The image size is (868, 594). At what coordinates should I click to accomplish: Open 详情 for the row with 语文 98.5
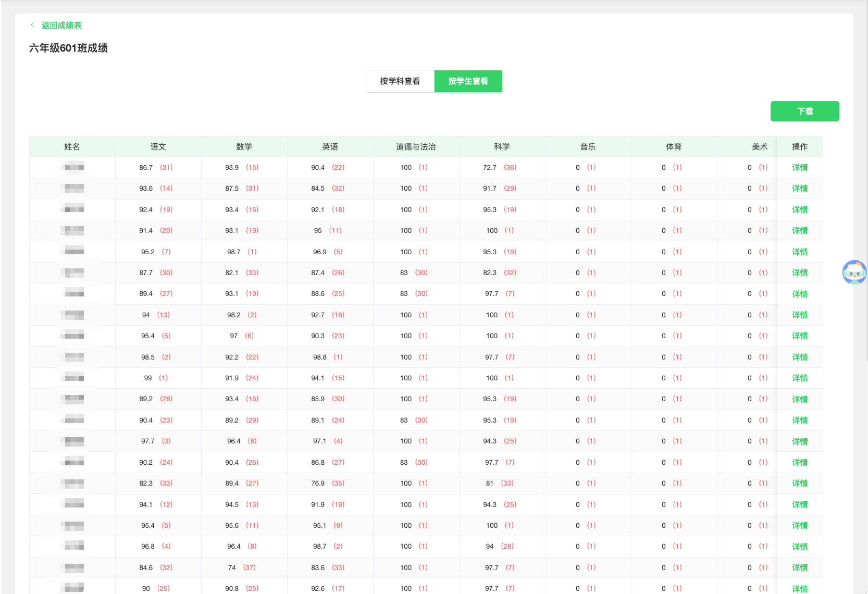click(x=800, y=357)
